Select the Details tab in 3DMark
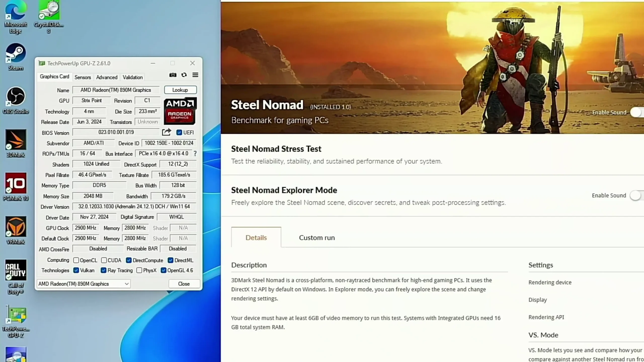 tap(256, 237)
